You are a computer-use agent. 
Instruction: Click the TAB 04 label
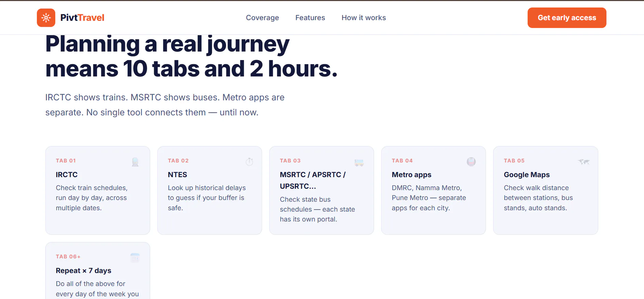coord(402,161)
